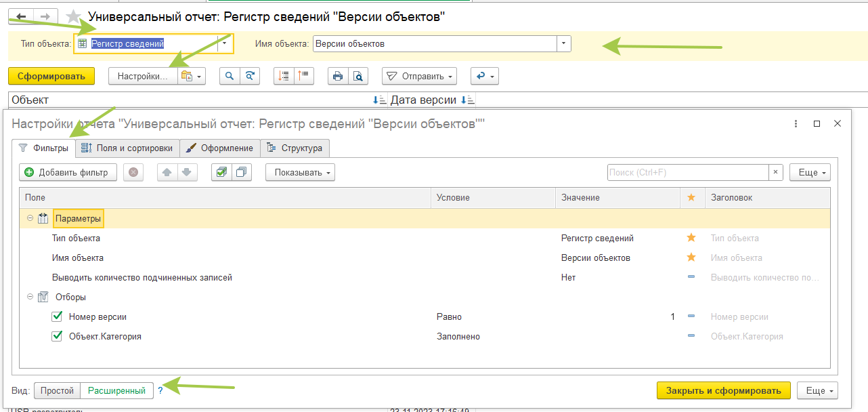Image resolution: width=868 pixels, height=412 pixels.
Task: Click the print icon in the report toolbar
Action: click(x=339, y=76)
